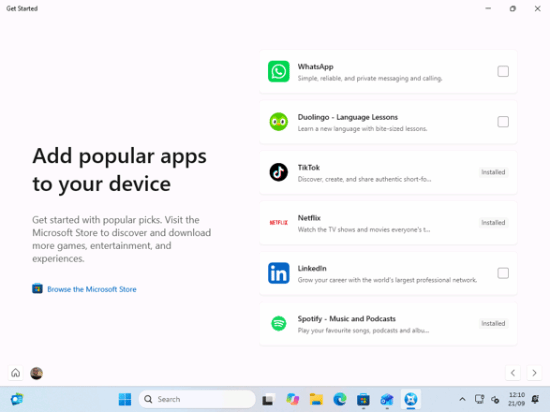Click the Microsoft Store icon beside Browse link

click(37, 289)
